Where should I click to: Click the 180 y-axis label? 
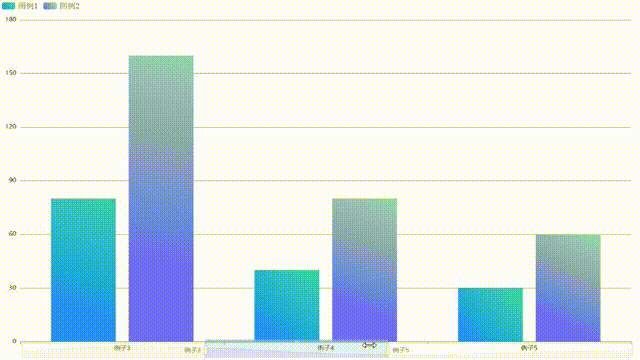click(11, 19)
